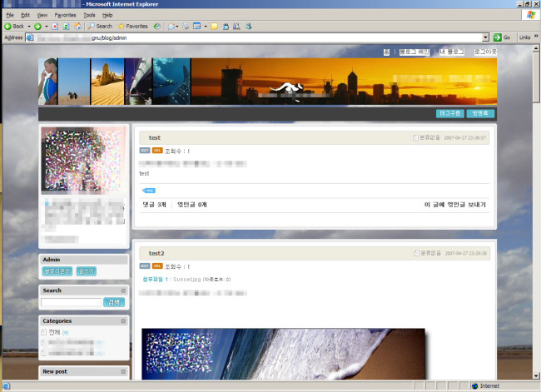Open the test2 post title

point(156,253)
